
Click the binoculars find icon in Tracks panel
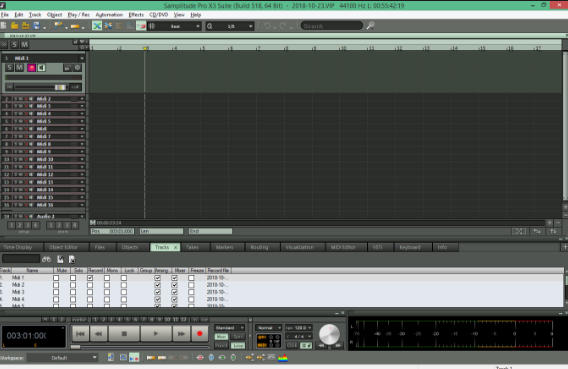pos(46,259)
